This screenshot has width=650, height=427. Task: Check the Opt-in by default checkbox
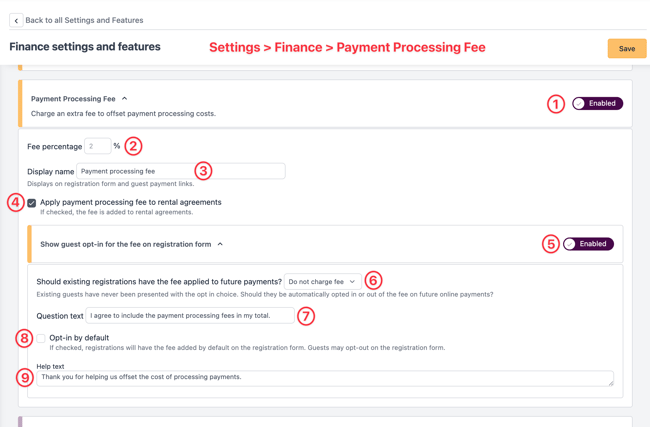click(41, 338)
